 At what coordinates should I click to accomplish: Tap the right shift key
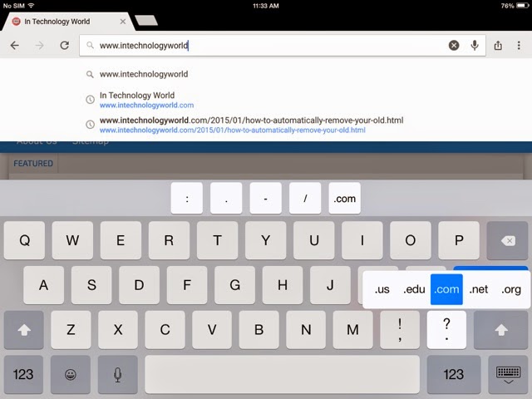tap(500, 330)
